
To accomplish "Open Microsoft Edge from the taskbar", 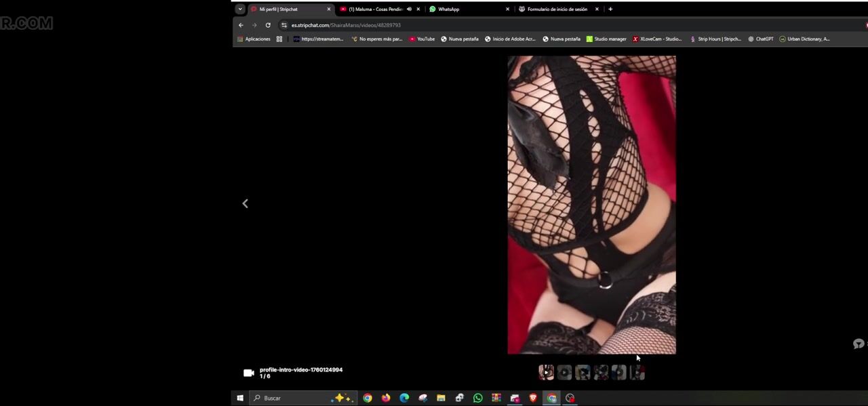I will (x=404, y=398).
